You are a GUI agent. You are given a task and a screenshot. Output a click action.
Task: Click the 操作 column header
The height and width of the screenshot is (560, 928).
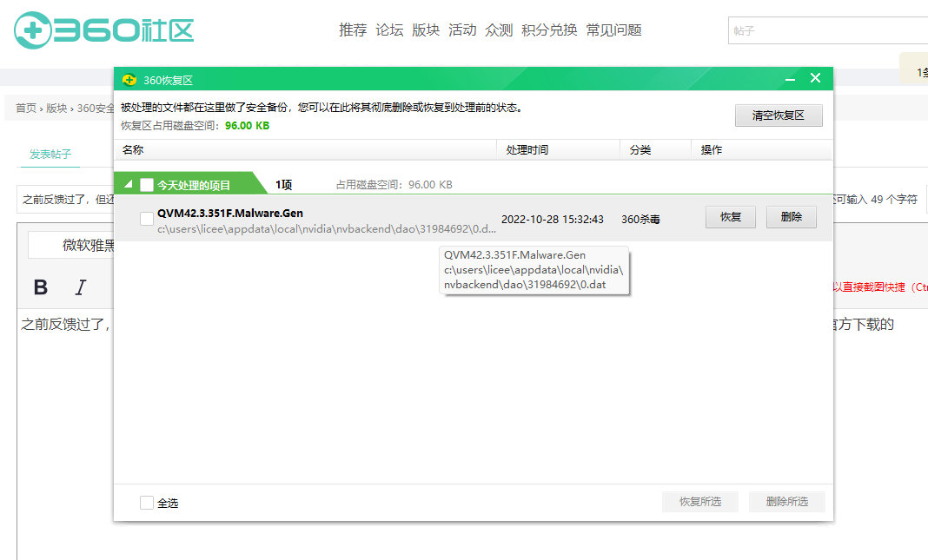coord(762,150)
